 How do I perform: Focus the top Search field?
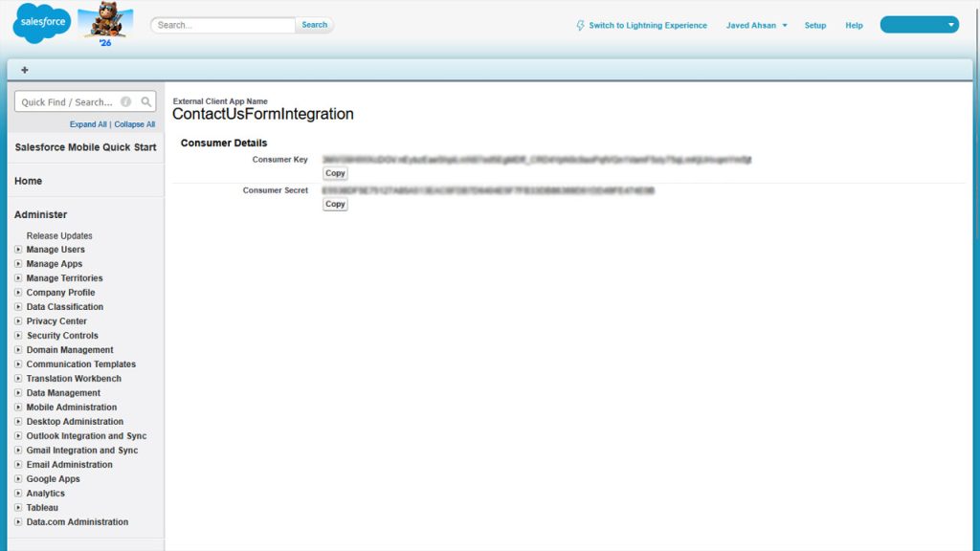tap(223, 25)
